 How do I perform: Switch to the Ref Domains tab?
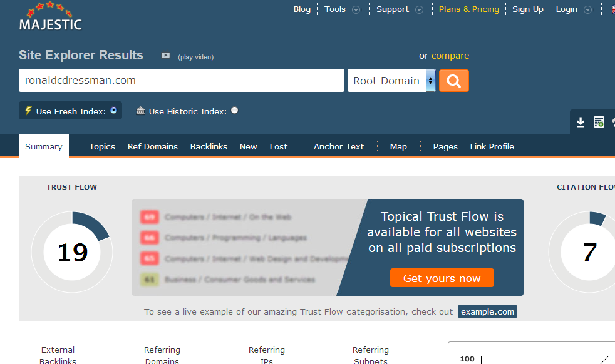pos(153,146)
